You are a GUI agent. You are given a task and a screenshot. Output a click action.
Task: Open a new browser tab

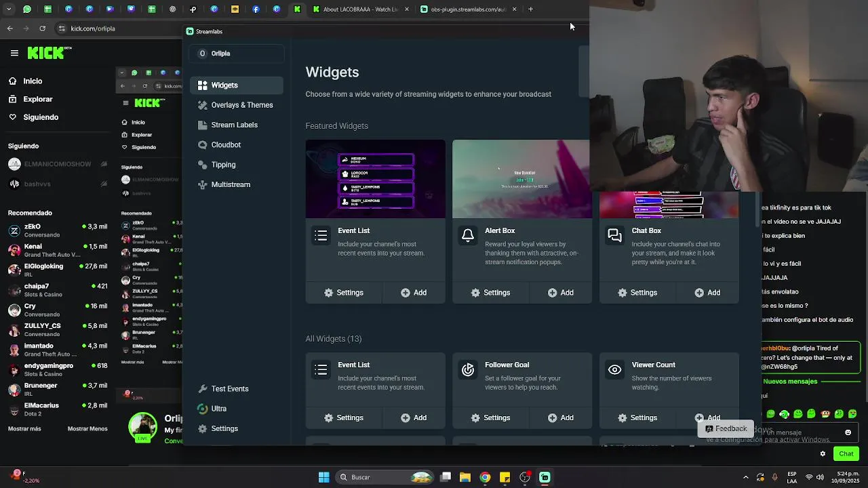pos(530,9)
